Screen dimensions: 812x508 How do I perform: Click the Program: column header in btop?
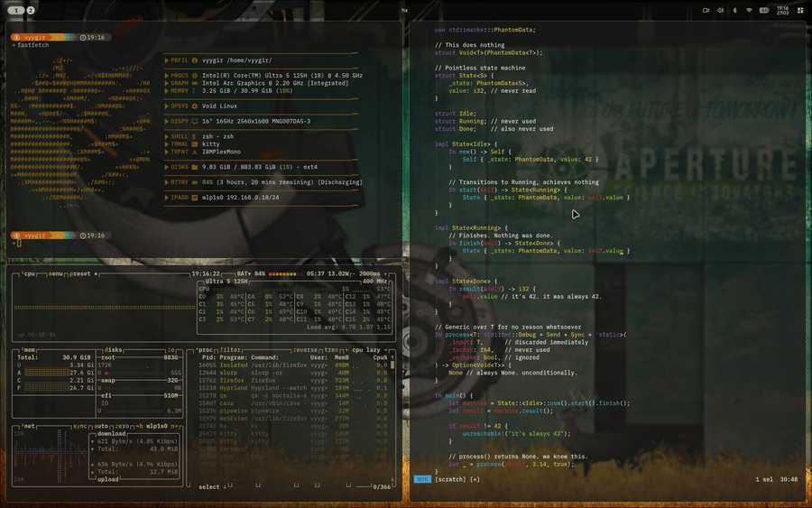tap(233, 357)
